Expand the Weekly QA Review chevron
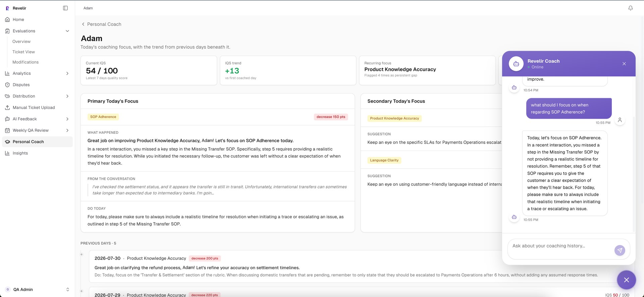The width and height of the screenshot is (644, 297). pos(67,130)
